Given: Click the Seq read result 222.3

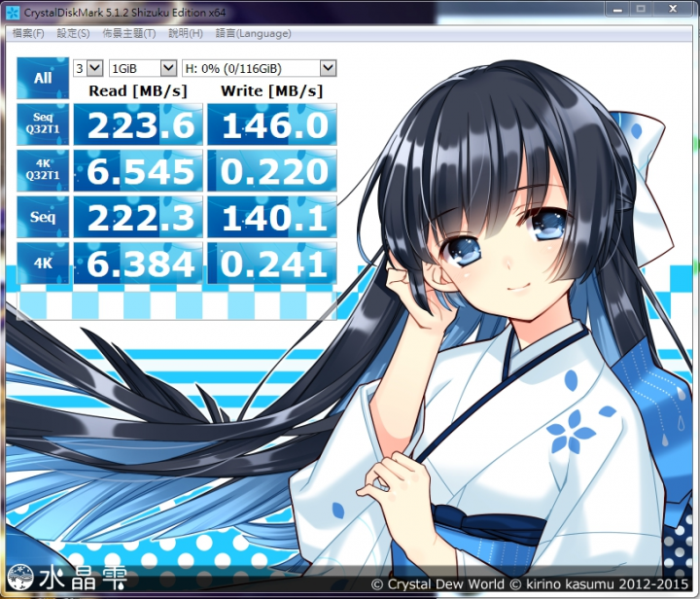Looking at the screenshot, I should (x=138, y=218).
